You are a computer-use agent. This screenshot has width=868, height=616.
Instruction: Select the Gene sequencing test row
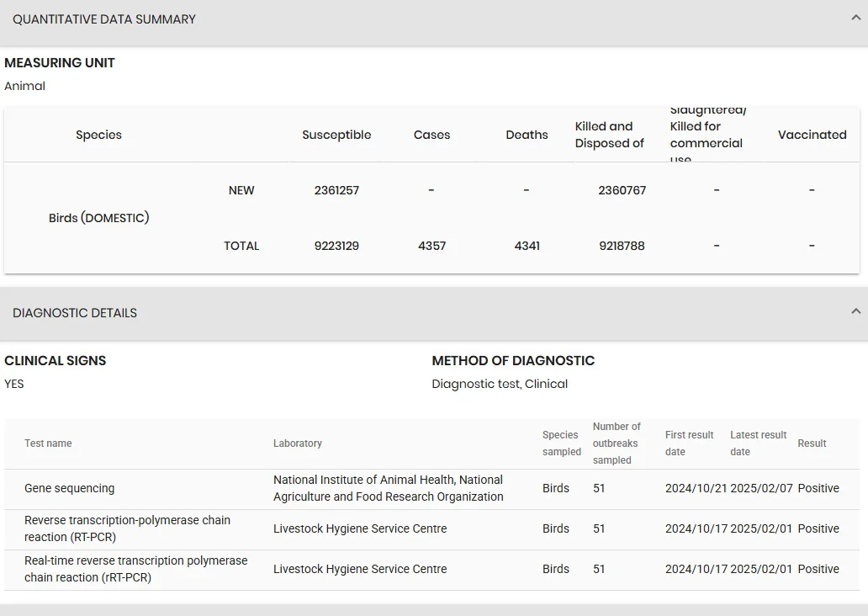coord(431,489)
